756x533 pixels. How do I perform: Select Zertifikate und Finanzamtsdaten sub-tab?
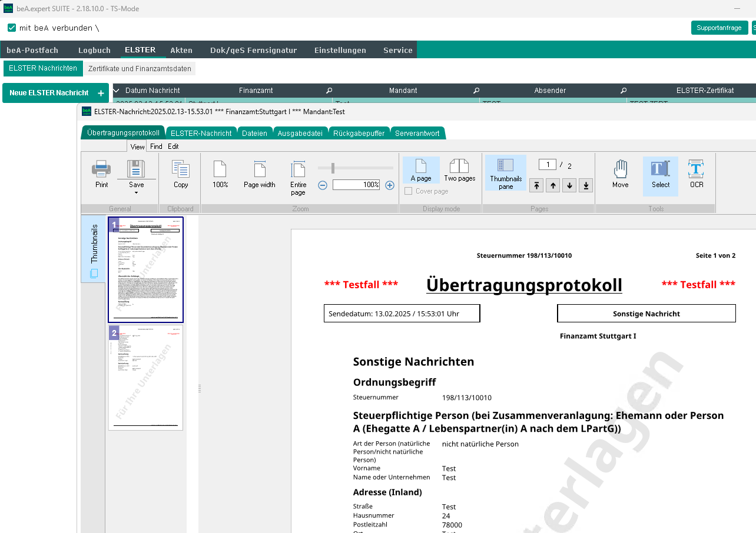tap(140, 69)
